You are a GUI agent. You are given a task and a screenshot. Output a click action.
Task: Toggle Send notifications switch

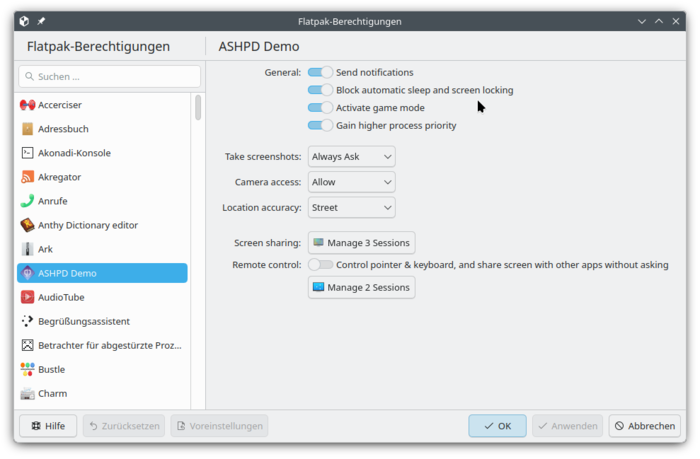click(x=320, y=72)
